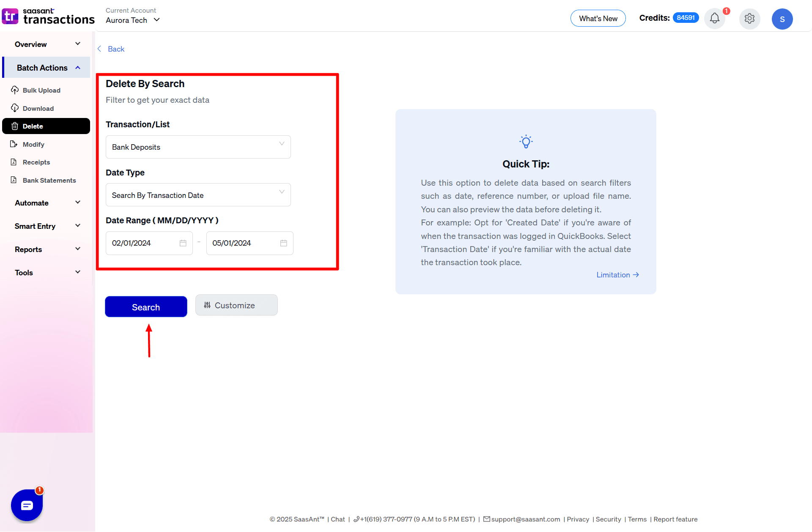812x532 pixels.
Task: Open the Receipts section
Action: pyautogui.click(x=36, y=162)
